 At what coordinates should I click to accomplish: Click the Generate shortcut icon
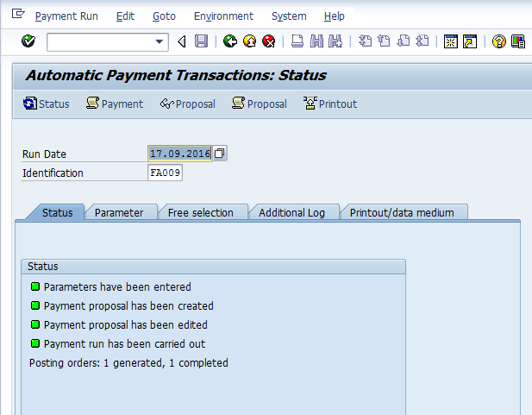click(x=470, y=41)
